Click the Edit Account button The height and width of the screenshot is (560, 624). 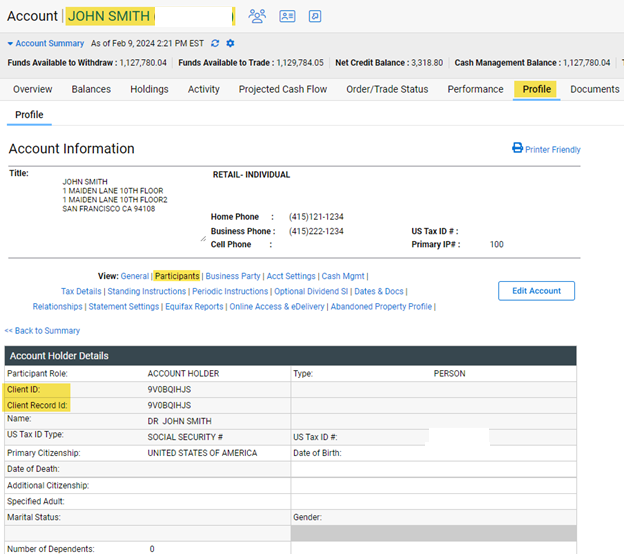pos(536,291)
